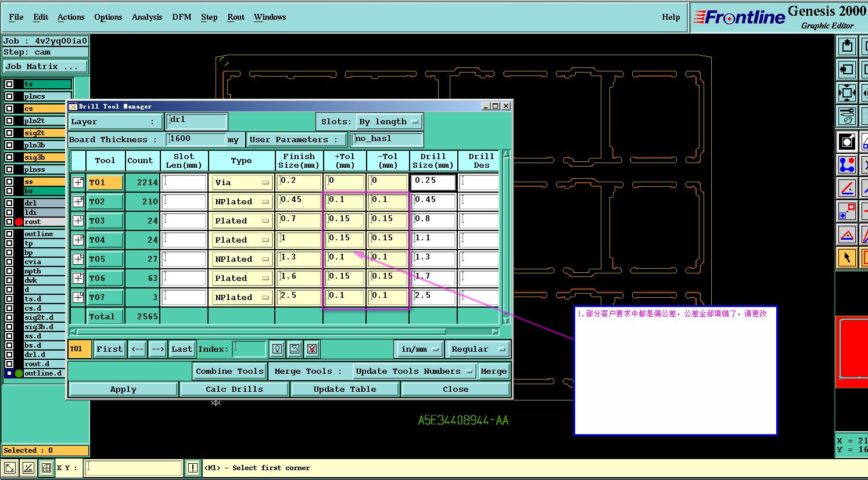Viewport: 868px width, 480px height.
Task: Click the wrench and palette settings icon
Action: (x=847, y=116)
